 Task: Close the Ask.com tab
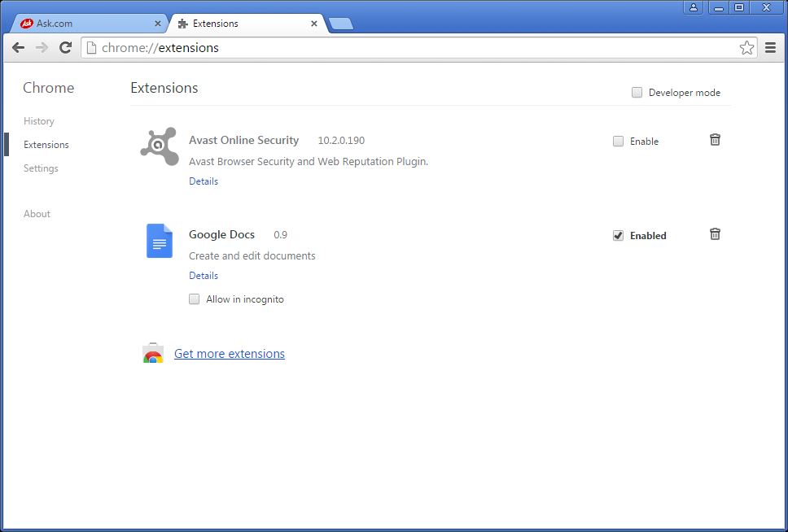(157, 24)
